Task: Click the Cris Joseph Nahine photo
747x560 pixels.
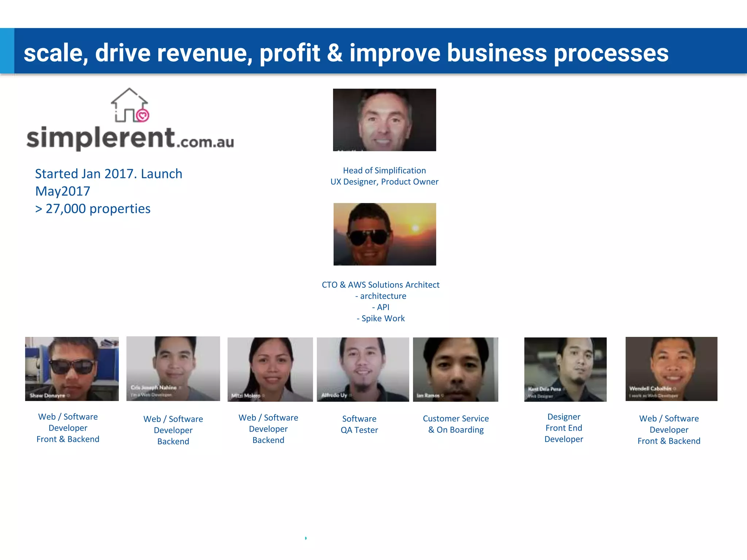Action: pyautogui.click(x=173, y=369)
